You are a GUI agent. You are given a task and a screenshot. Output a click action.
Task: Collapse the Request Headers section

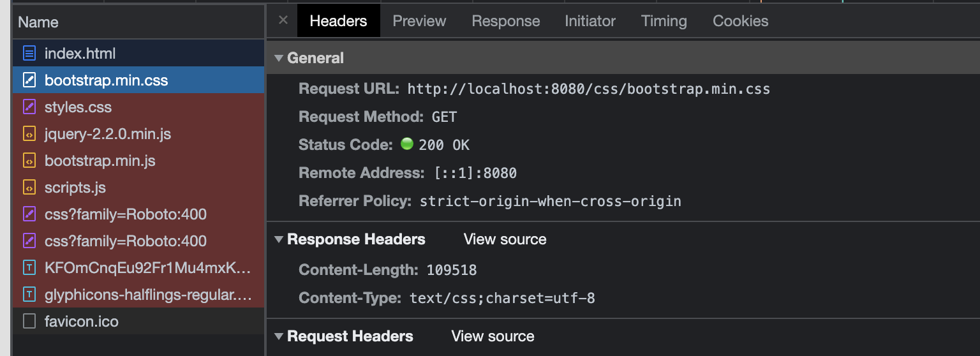(279, 336)
